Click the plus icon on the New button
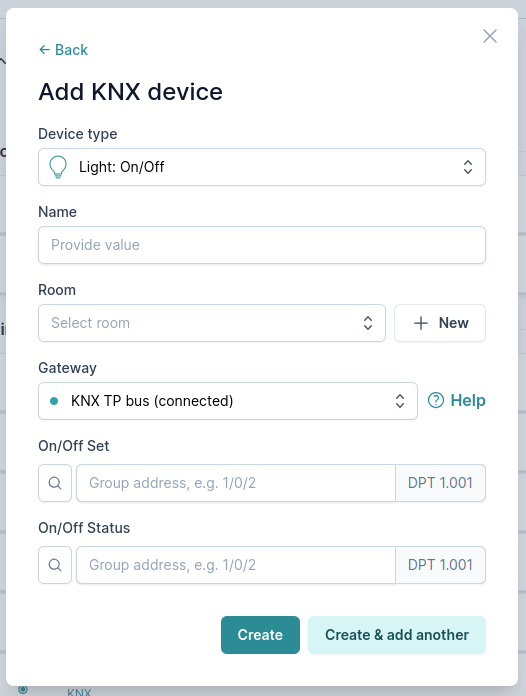The width and height of the screenshot is (526, 696). pos(421,323)
